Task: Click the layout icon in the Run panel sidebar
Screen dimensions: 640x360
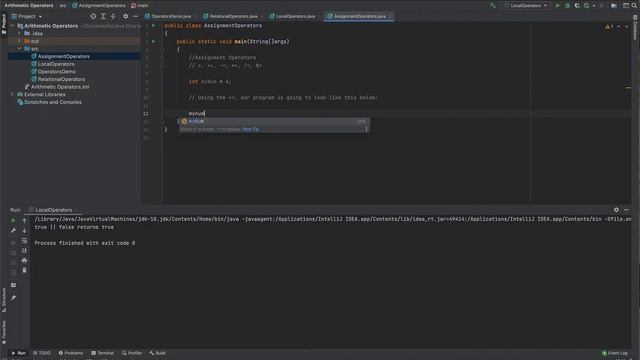Action: click(x=13, y=285)
